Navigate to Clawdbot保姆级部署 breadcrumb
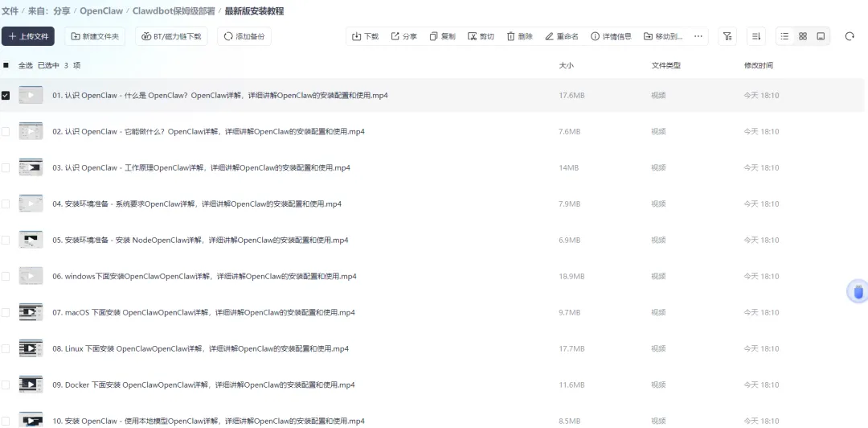868x428 pixels. pos(174,11)
